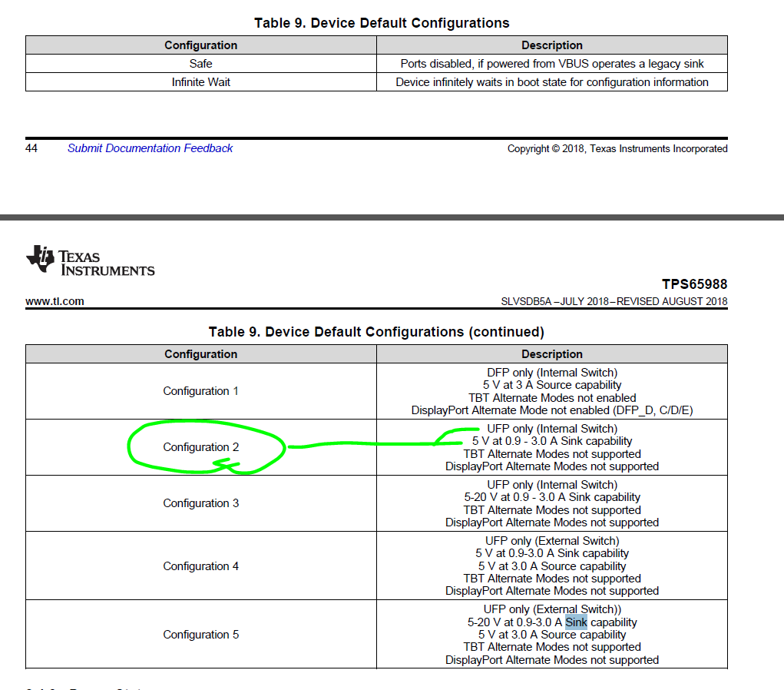Image resolution: width=784 pixels, height=690 pixels.
Task: Click 'UFP only (External Switch))' in Configuration 5
Action: click(552, 609)
